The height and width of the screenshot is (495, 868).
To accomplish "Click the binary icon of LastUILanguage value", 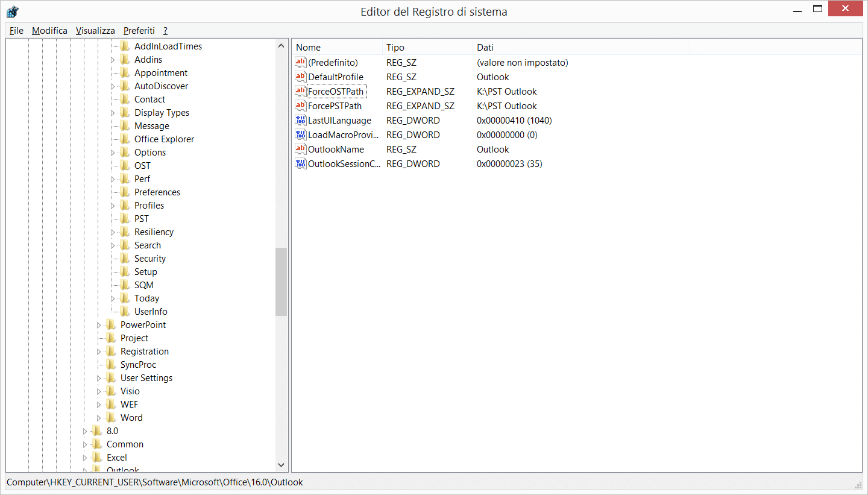I will 301,120.
